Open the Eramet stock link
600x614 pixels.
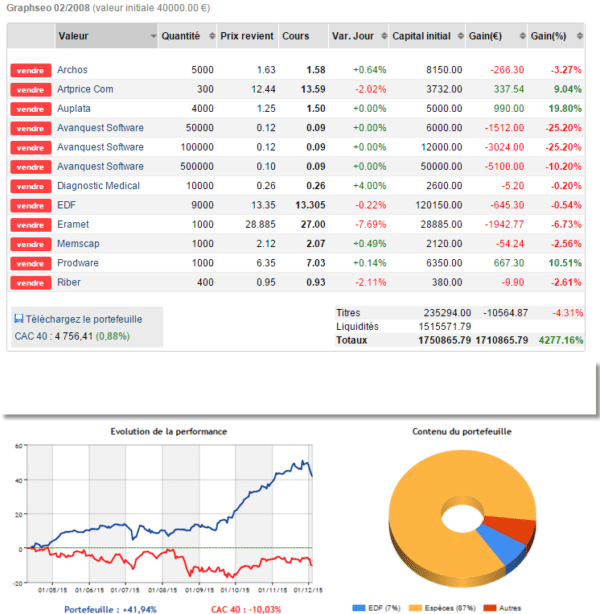[74, 225]
